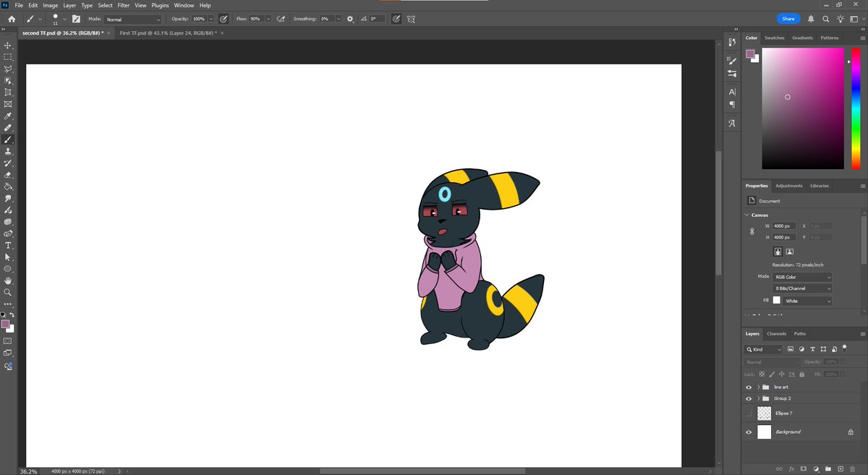868x475 pixels.
Task: Click the Ellipse 7 layer thumbnail
Action: (x=765, y=414)
